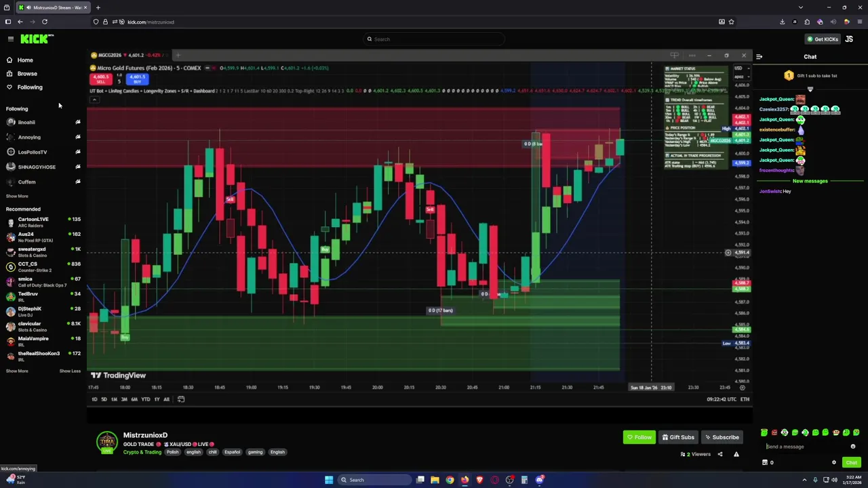Click the Windows taskbar Search box
This screenshot has width=868, height=488.
(375, 480)
